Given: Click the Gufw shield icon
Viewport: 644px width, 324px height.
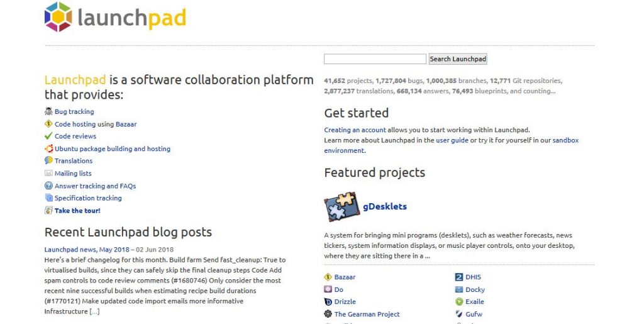Looking at the screenshot, I should 459,314.
